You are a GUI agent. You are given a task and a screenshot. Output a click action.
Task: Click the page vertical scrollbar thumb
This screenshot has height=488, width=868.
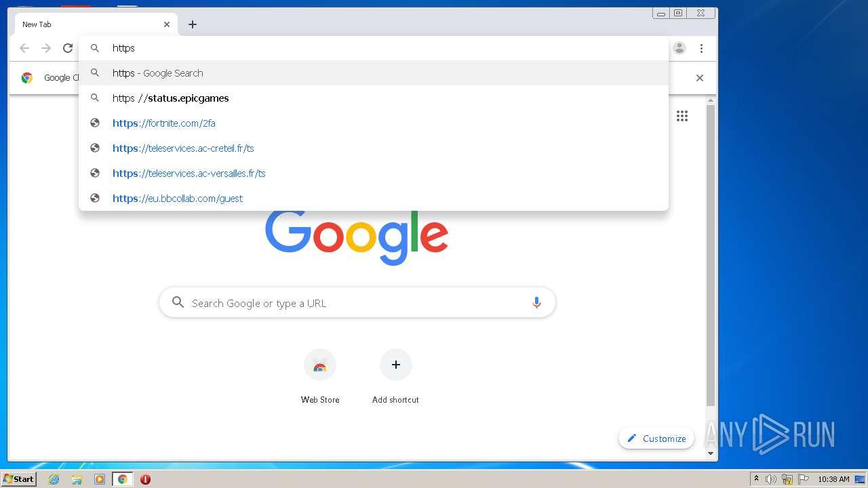[x=711, y=256]
